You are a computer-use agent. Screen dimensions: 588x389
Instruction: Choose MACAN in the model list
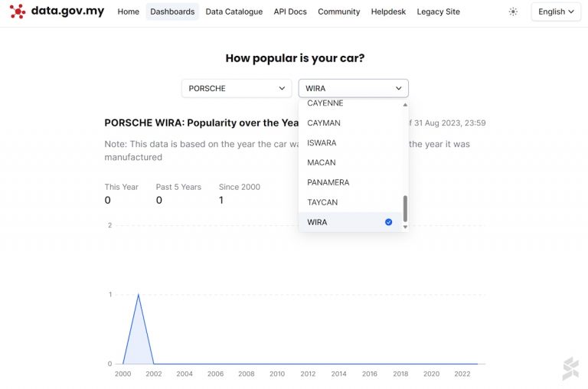point(322,162)
